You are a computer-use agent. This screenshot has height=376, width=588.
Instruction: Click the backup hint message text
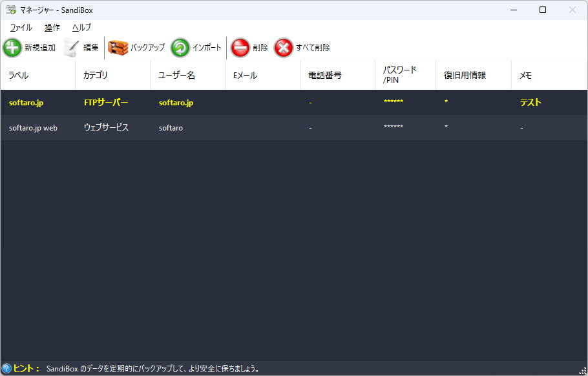click(153, 369)
